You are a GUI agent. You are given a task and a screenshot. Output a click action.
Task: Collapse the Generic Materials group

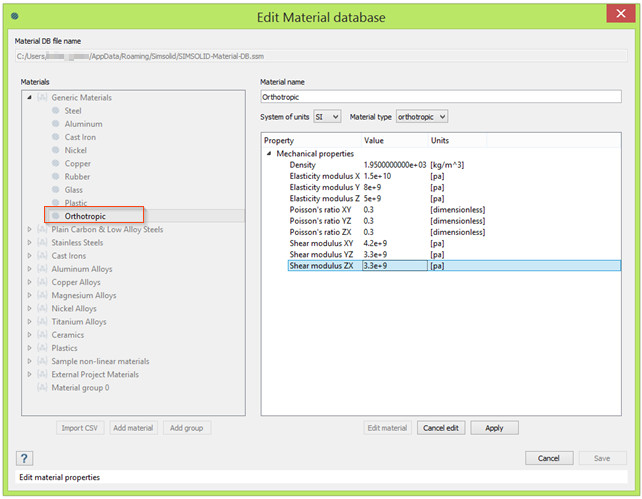point(29,98)
